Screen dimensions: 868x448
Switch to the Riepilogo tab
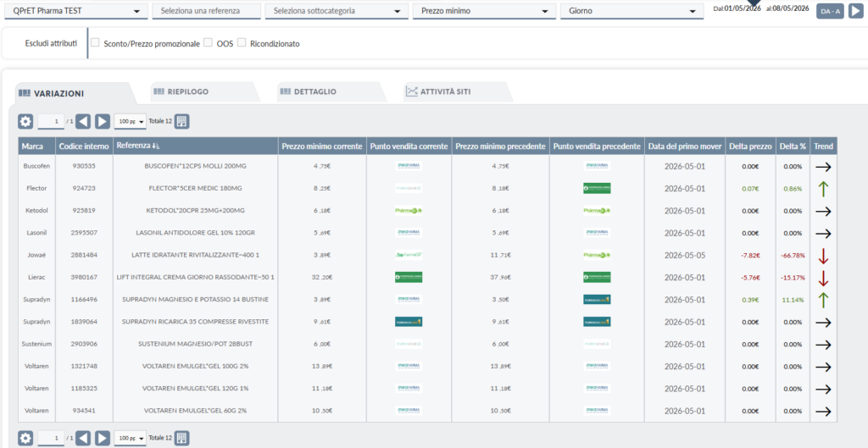[205, 91]
